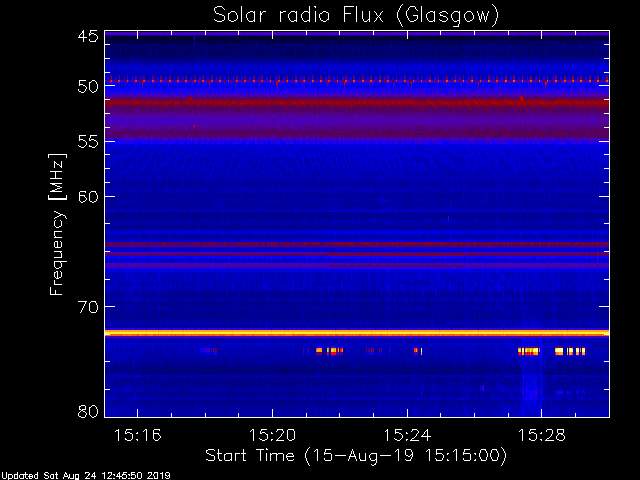Viewport: 640px width, 480px height.
Task: Click the 'Start Time (15-Aug-19 15:15:00)' label
Action: pos(356,456)
